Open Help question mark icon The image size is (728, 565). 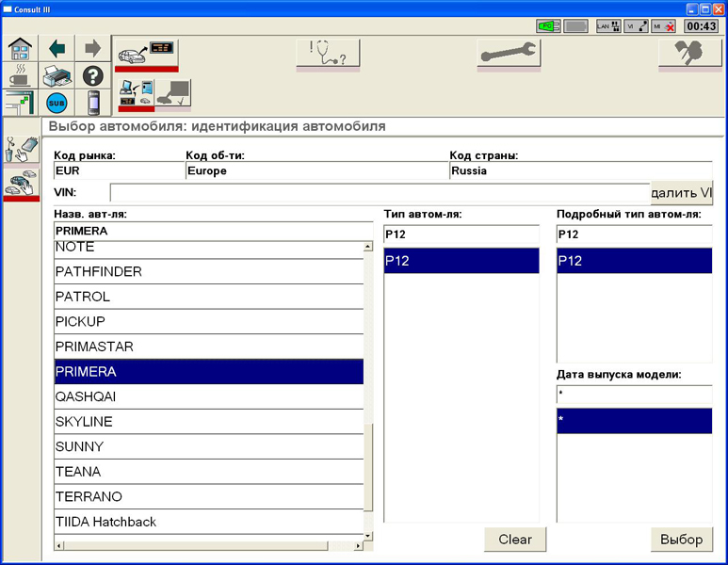(93, 75)
